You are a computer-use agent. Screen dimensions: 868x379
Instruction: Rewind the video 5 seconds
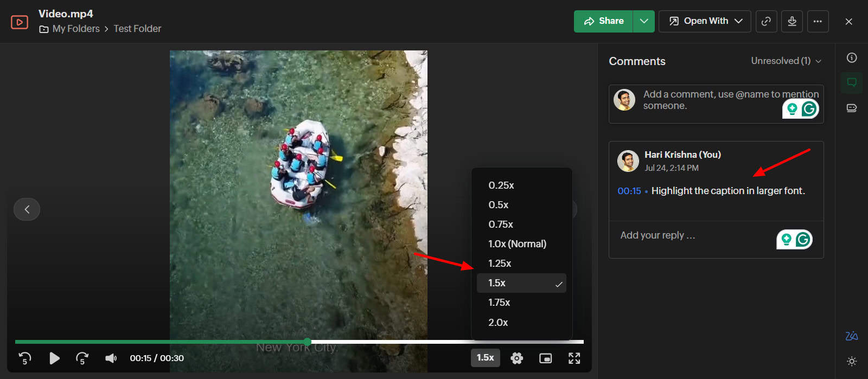pos(25,358)
